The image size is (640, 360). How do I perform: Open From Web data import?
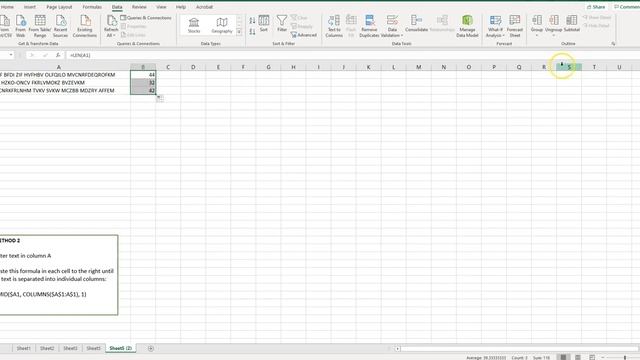click(20, 26)
